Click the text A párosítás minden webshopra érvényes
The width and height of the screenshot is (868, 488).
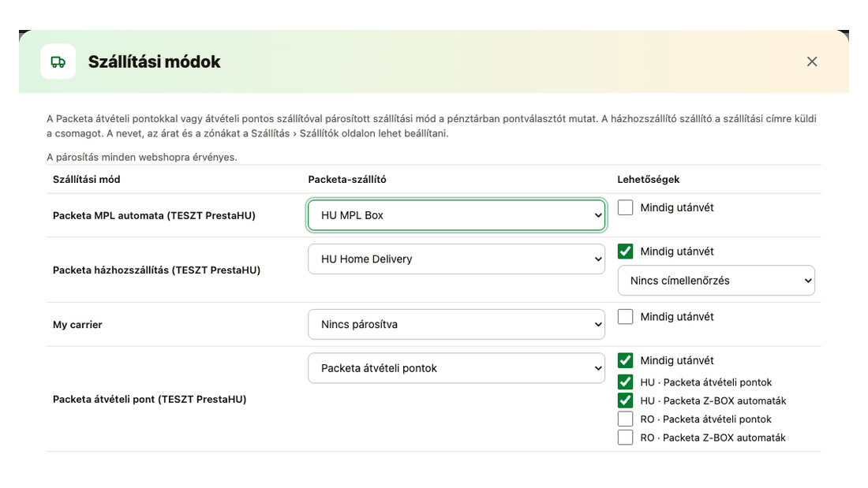tap(142, 157)
